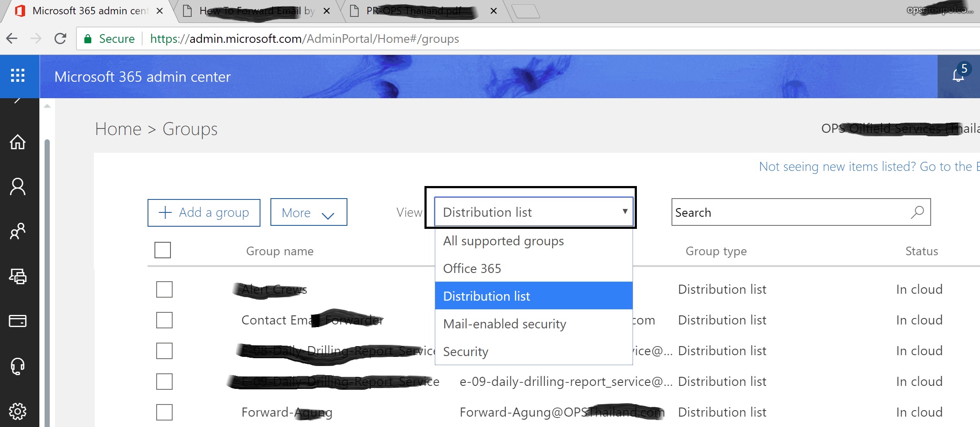Screen dimensions: 980x427
Task: Open the More dropdown button
Action: [x=308, y=212]
